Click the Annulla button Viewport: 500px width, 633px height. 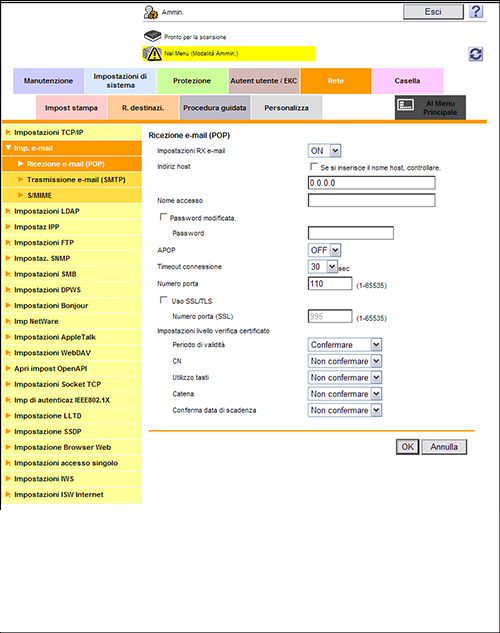(x=444, y=447)
